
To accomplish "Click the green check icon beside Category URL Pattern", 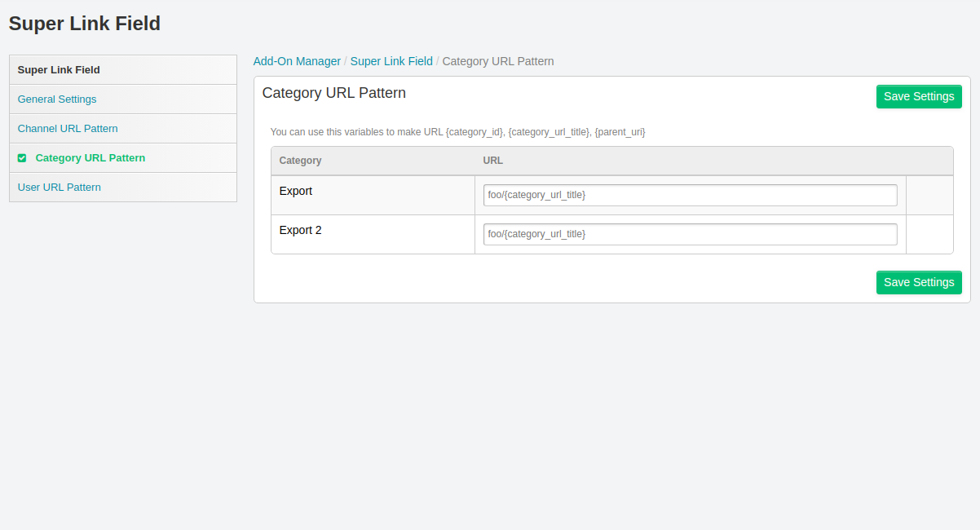I will pos(22,158).
